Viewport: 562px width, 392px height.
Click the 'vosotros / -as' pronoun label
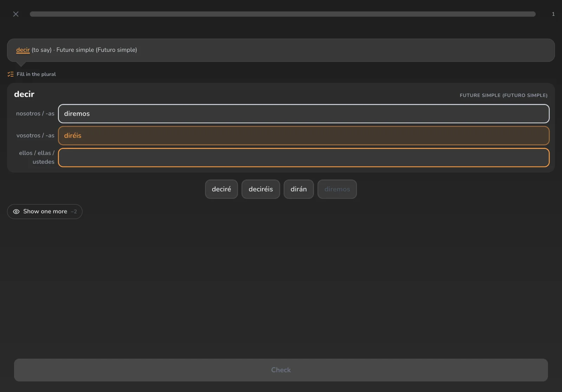[x=35, y=135]
